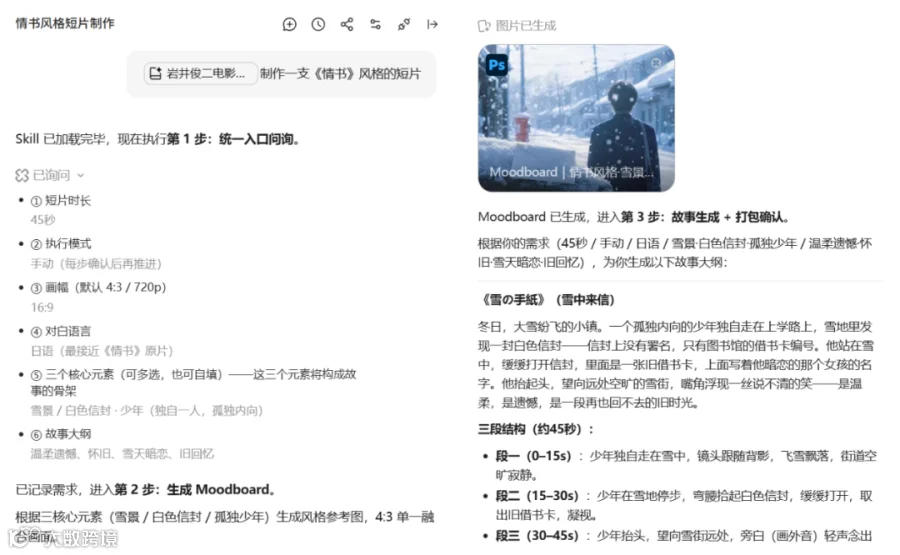Screen dimensions: 900x555
Task: Click the 已询问 asterisk icon
Action: coord(22,175)
